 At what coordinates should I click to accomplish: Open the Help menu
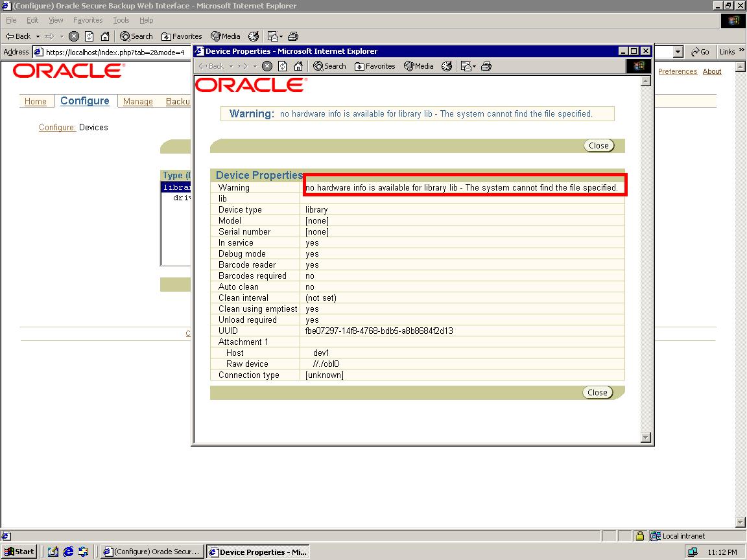(x=147, y=20)
